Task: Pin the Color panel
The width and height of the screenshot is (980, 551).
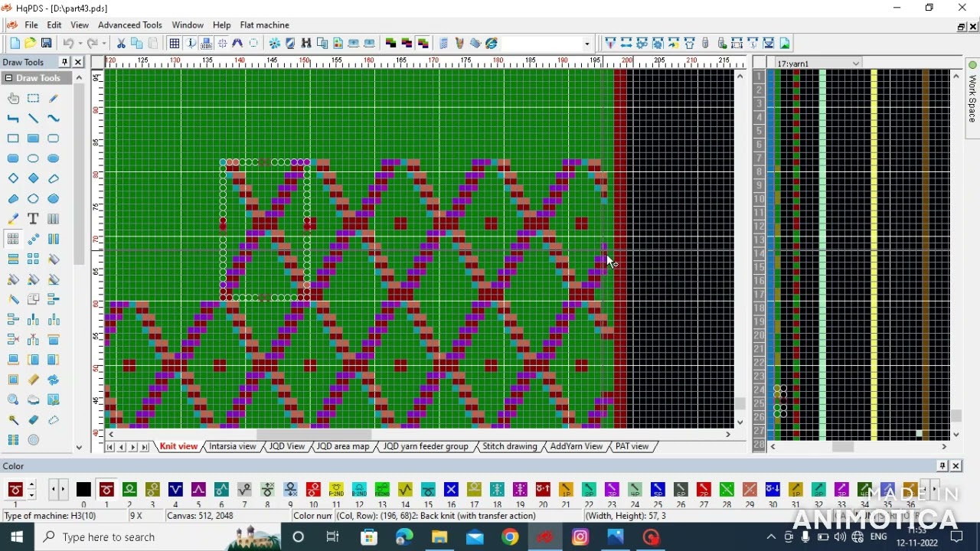Action: [942, 466]
